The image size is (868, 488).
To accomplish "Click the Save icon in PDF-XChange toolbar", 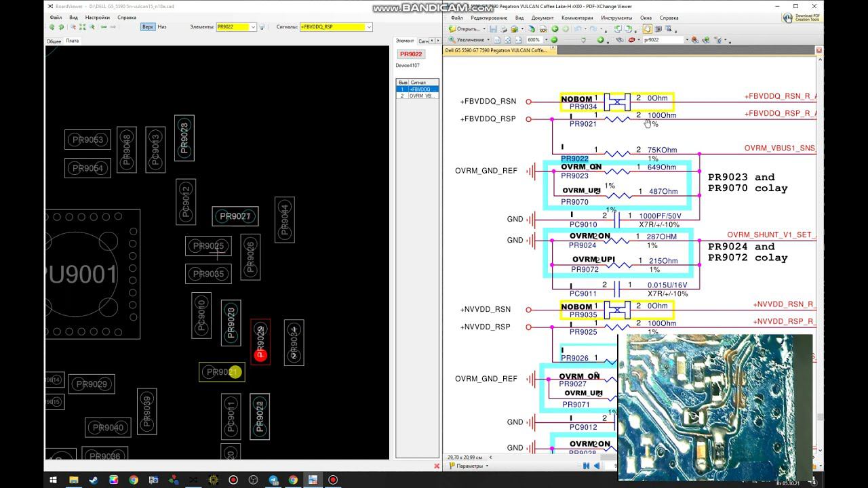I will (494, 29).
